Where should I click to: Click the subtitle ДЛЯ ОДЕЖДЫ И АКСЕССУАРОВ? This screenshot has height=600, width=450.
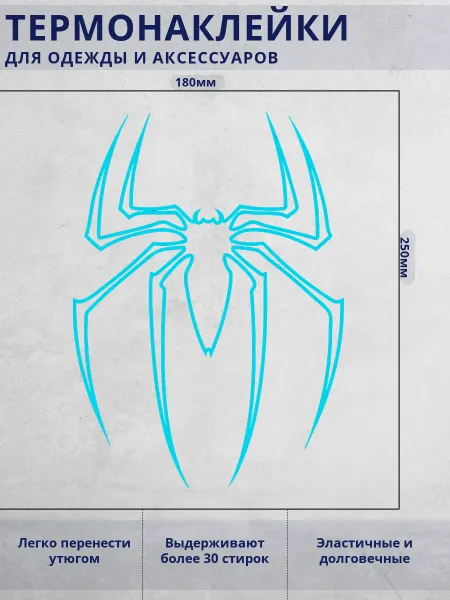click(141, 58)
